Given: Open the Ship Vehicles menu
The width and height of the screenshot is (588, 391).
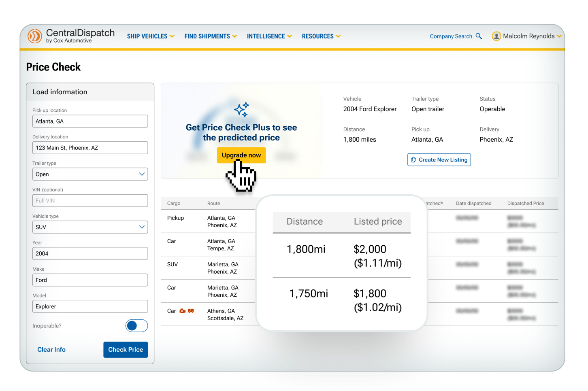Looking at the screenshot, I should 150,36.
